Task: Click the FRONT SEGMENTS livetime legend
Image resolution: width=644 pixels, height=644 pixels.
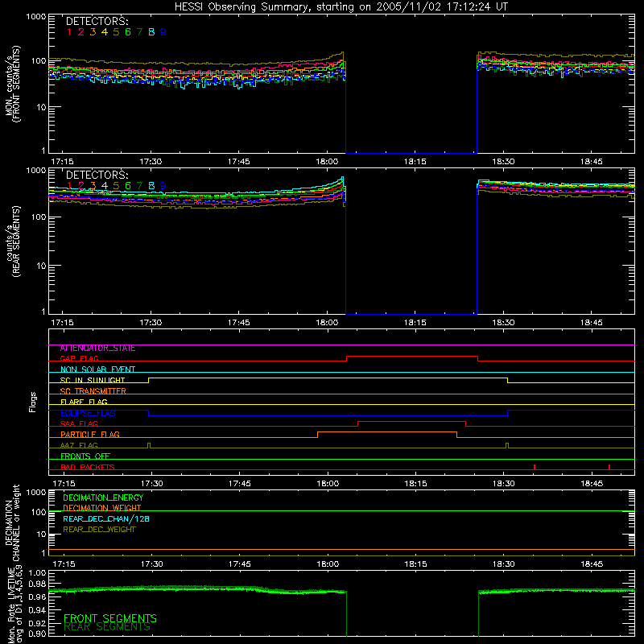Action: (110, 618)
